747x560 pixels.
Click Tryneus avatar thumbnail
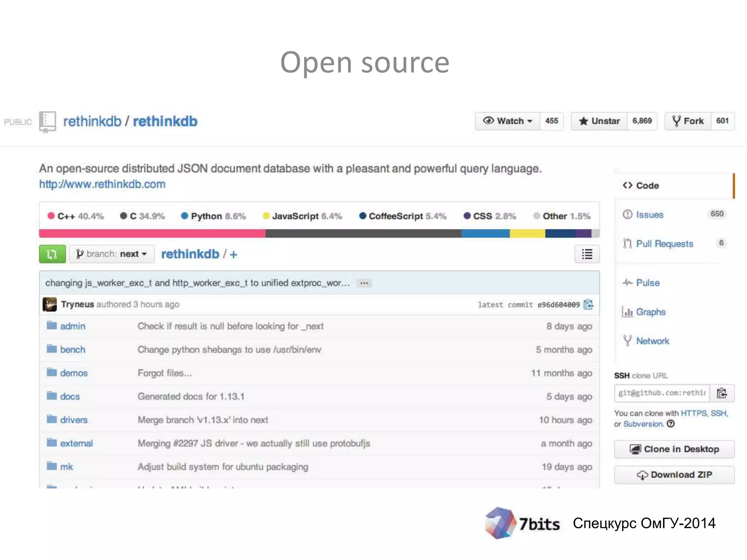tap(50, 304)
